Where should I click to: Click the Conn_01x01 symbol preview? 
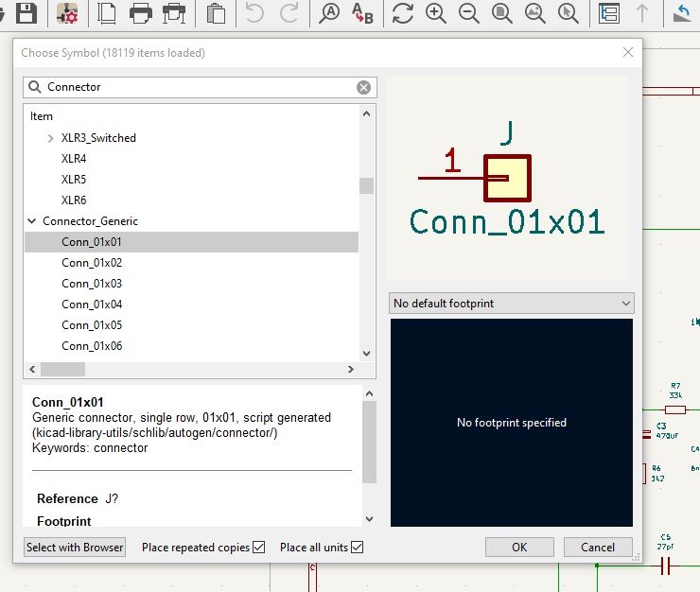coord(507,179)
